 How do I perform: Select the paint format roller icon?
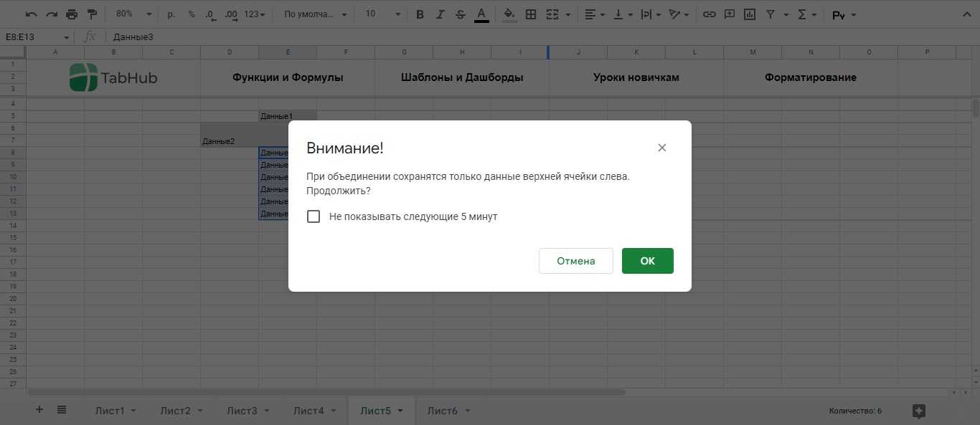coord(92,14)
